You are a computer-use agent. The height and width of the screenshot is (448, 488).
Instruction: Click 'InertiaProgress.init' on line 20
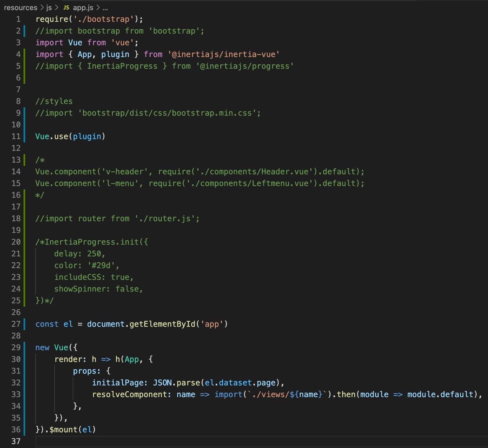tap(91, 242)
